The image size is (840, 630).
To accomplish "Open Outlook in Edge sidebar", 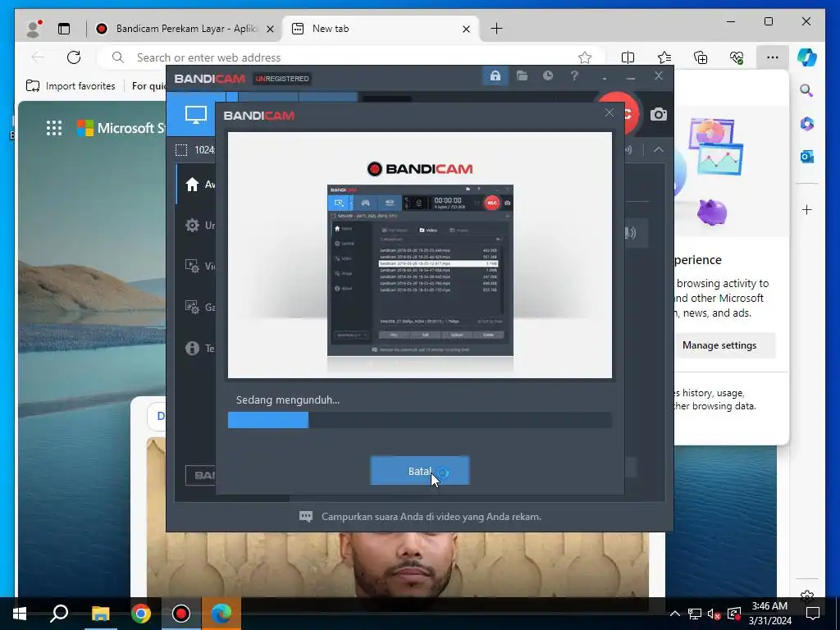I will pyautogui.click(x=806, y=157).
